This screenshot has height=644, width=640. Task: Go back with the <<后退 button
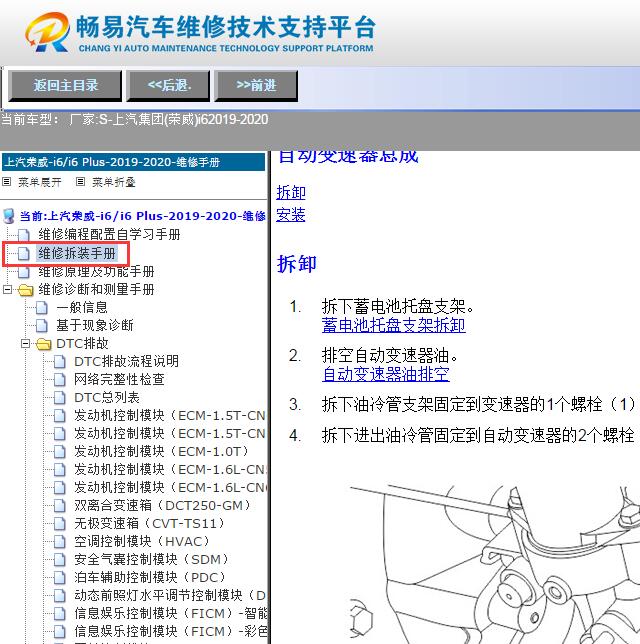pos(168,85)
